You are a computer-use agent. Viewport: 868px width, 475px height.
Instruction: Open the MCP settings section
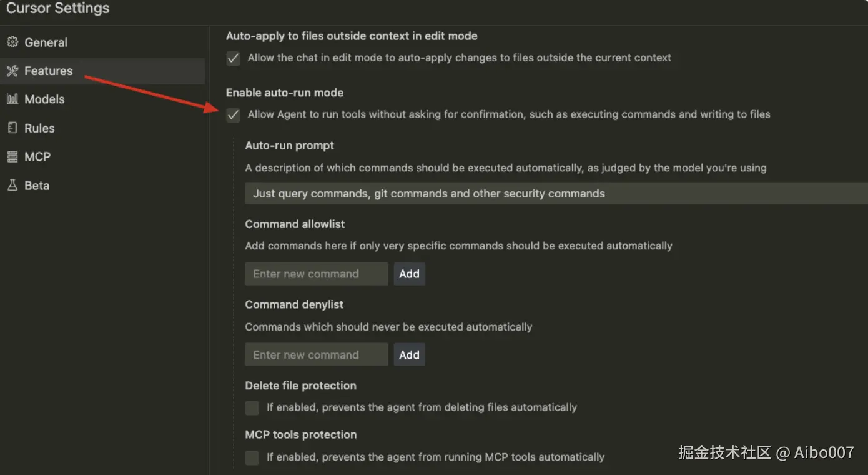[x=37, y=157]
